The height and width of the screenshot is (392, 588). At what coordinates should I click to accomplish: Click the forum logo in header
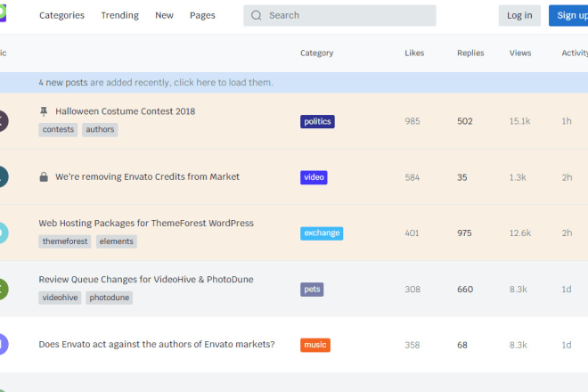[x=3, y=13]
